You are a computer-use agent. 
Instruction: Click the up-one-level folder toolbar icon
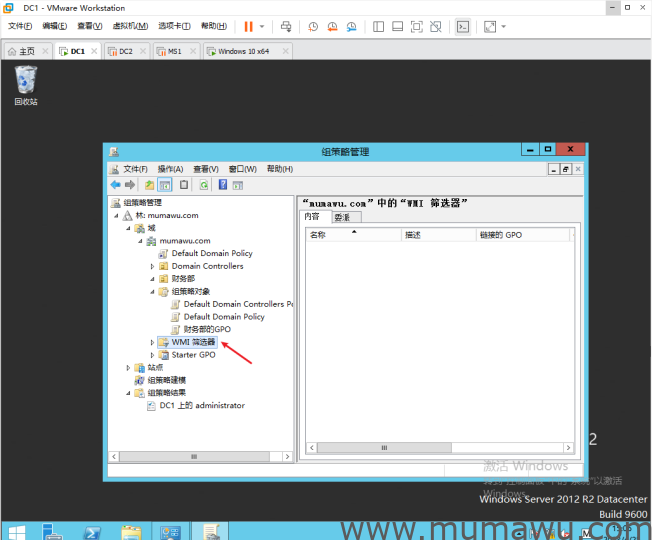coord(149,185)
